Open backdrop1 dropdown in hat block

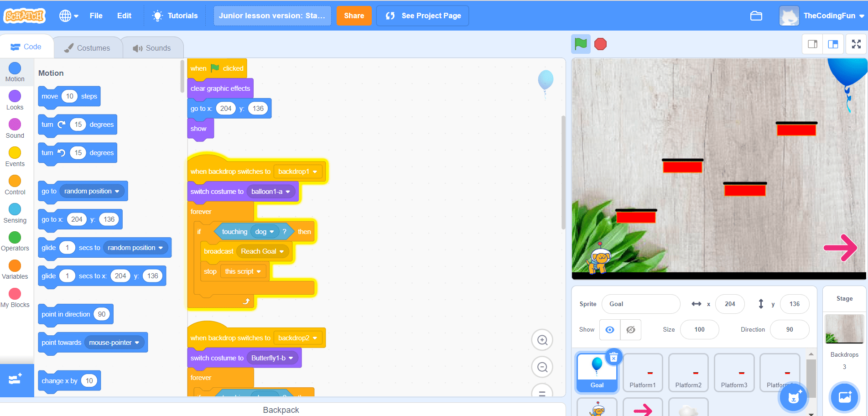coord(298,172)
